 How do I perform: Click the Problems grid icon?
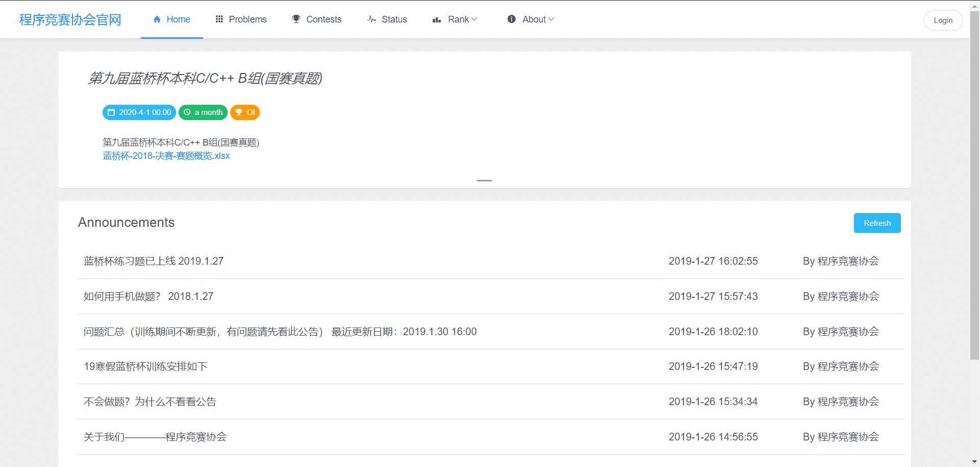[x=219, y=19]
